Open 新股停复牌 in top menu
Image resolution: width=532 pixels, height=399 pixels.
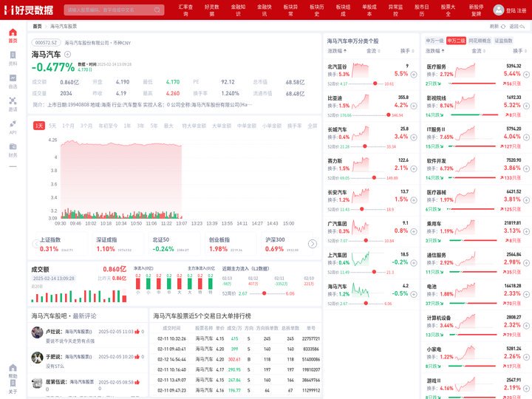pos(477,10)
